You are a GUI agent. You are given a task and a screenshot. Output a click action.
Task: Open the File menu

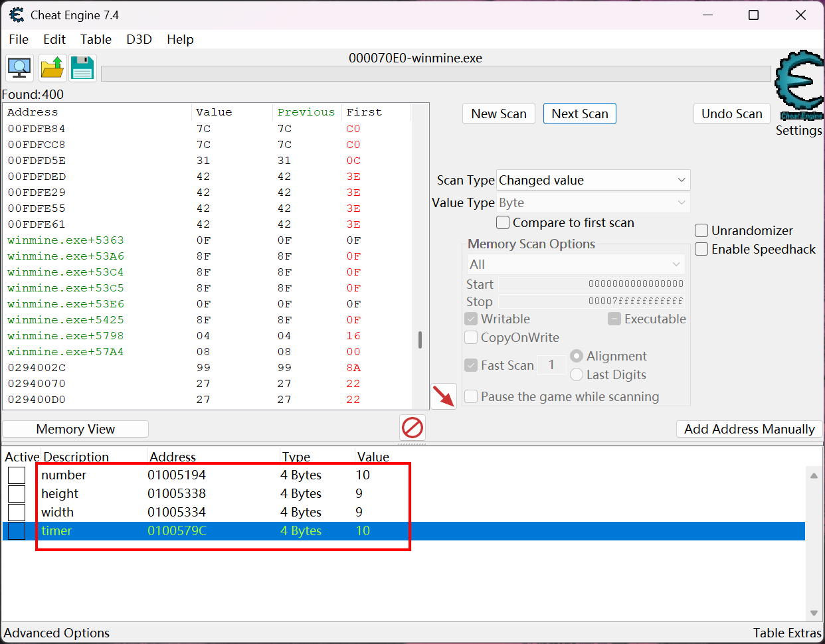(x=19, y=39)
